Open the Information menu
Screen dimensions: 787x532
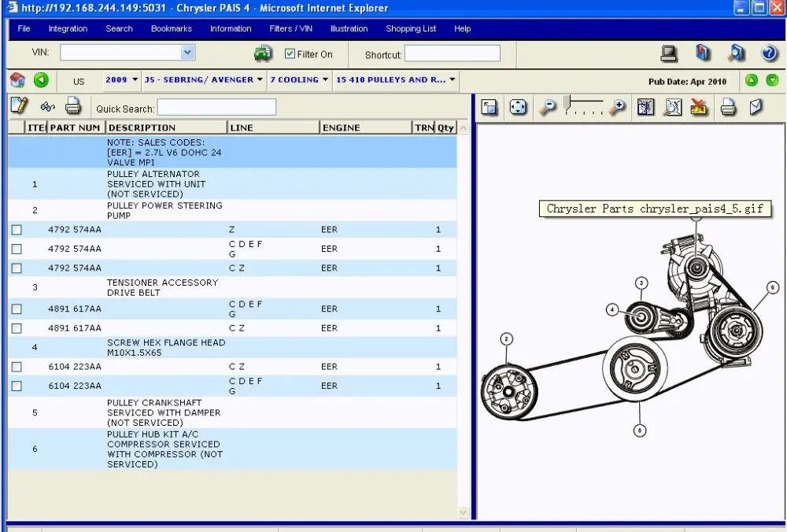231,28
